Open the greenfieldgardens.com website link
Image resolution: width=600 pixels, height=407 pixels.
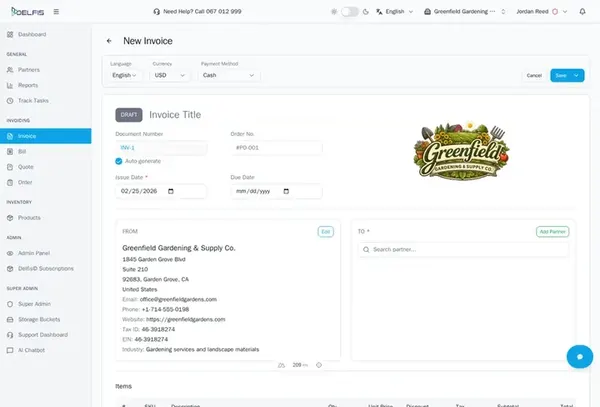[x=186, y=319]
